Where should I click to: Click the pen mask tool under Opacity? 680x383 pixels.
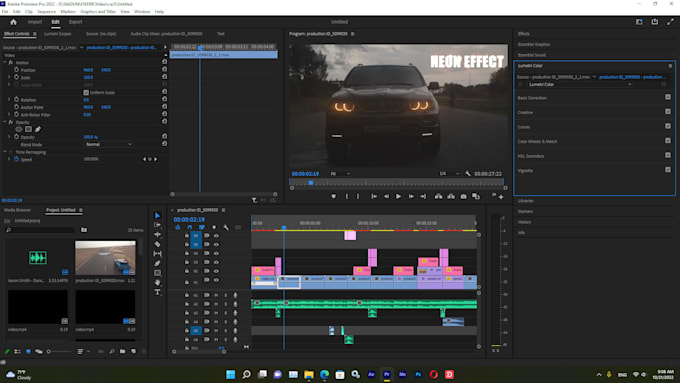pos(38,129)
